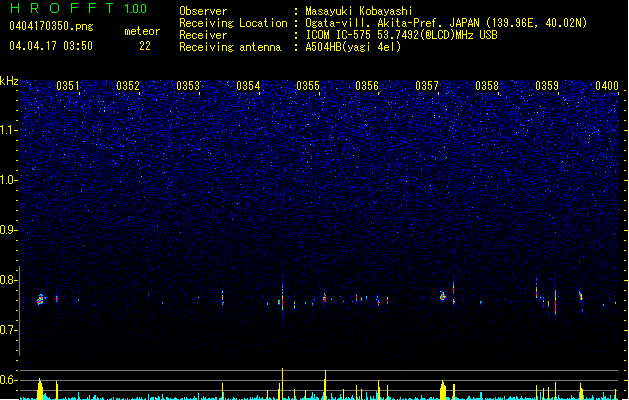This screenshot has height=400, width=629.
Task: Click the 0351 time axis label
Action: pos(68,86)
